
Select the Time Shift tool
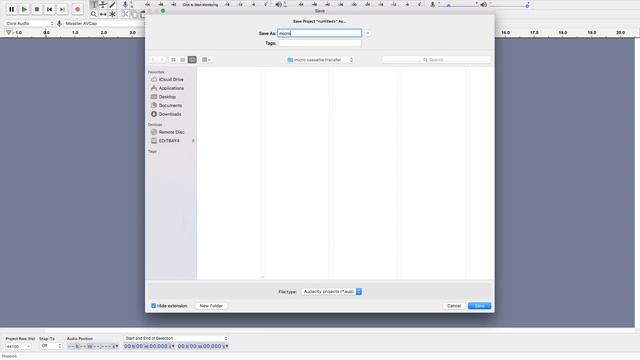coord(103,14)
